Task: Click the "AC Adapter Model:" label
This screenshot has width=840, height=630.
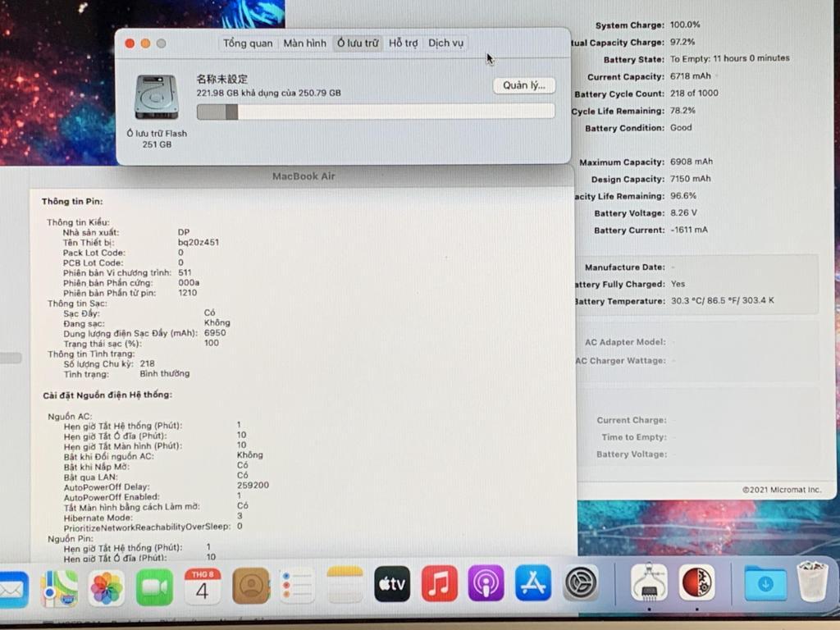Action: pyautogui.click(x=625, y=342)
